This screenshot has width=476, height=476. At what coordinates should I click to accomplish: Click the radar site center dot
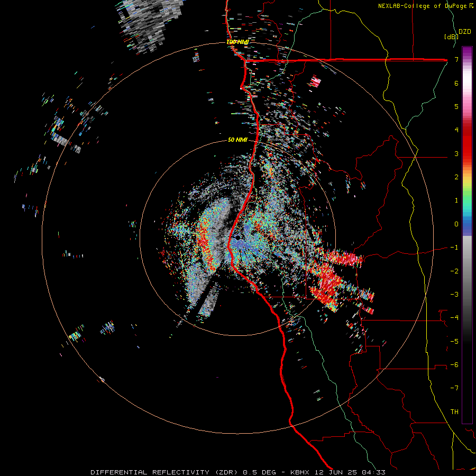[238, 237]
